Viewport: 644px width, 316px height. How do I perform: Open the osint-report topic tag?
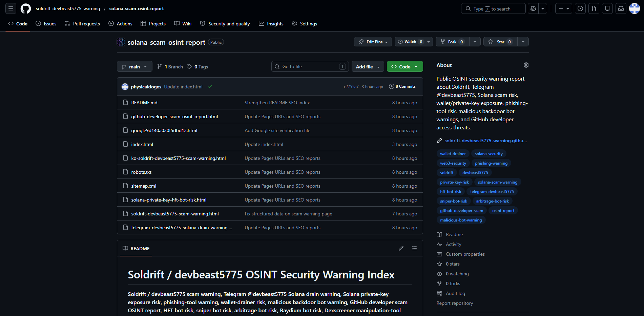pyautogui.click(x=503, y=211)
